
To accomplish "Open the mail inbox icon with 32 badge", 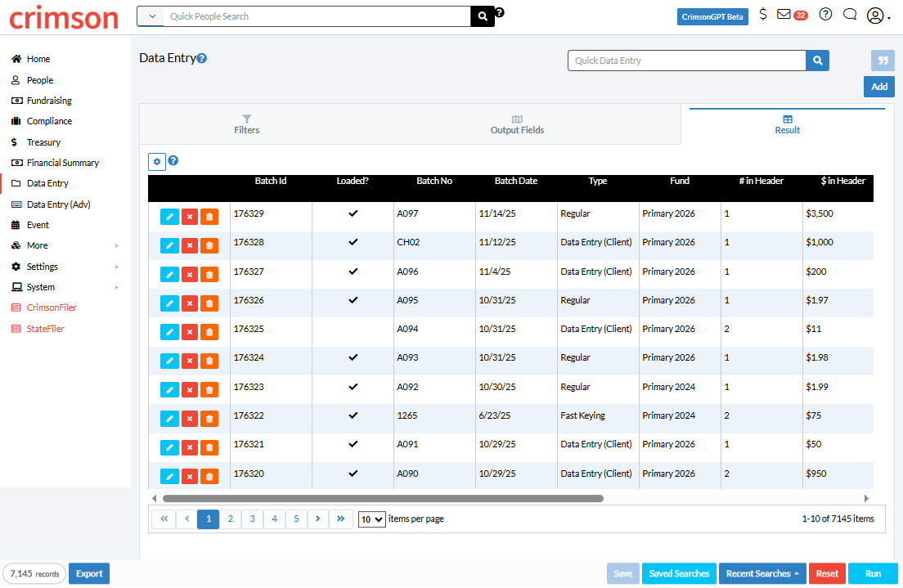I will point(791,15).
